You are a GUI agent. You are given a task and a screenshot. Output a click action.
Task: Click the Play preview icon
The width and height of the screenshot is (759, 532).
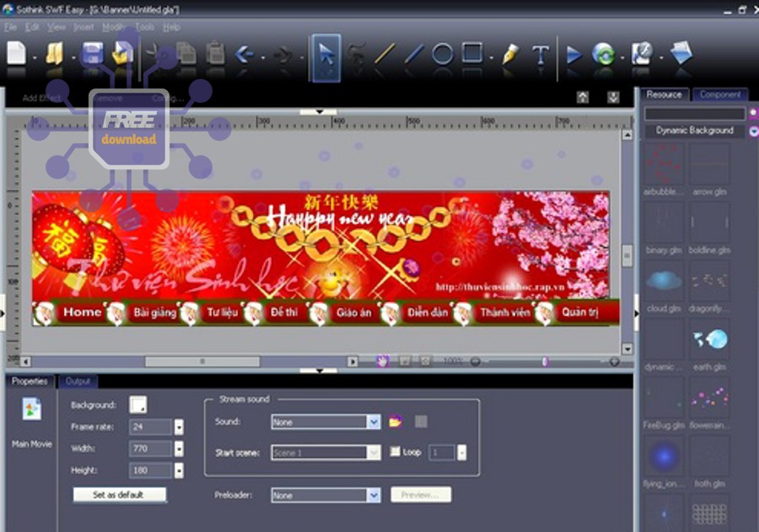coord(574,54)
